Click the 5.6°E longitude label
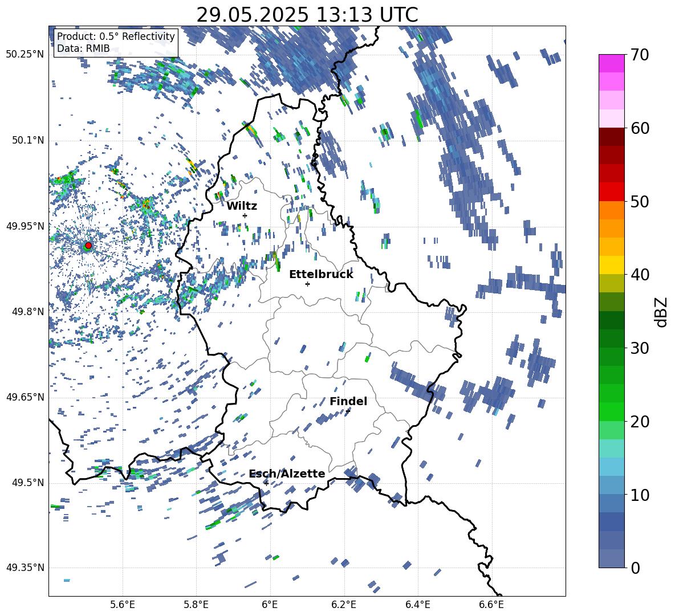The height and width of the screenshot is (616, 675). [123, 605]
